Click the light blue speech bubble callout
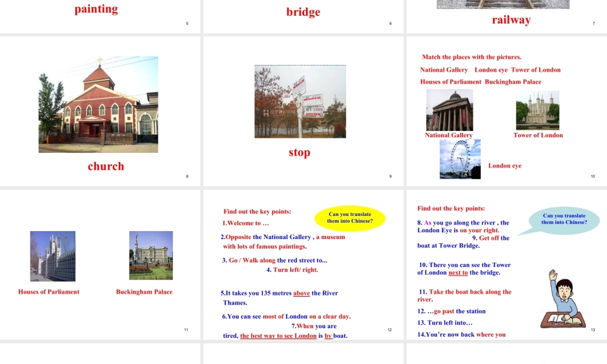 (564, 219)
